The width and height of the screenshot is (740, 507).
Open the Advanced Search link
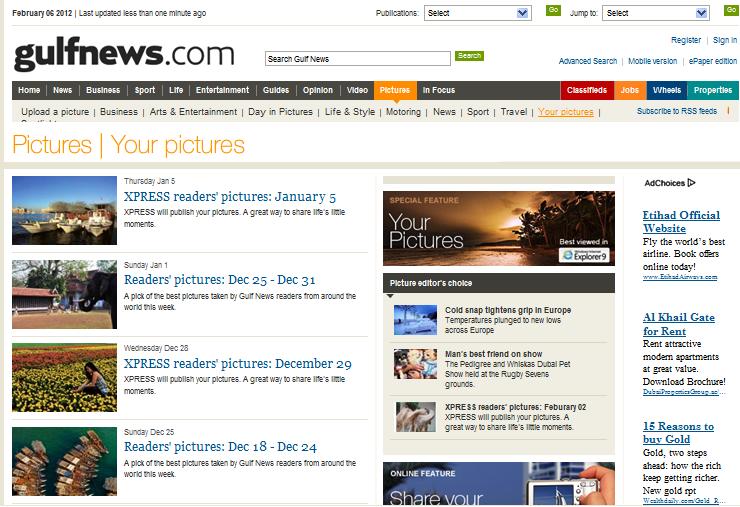[x=587, y=61]
